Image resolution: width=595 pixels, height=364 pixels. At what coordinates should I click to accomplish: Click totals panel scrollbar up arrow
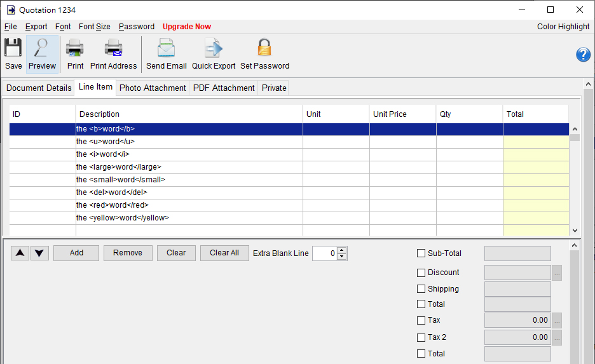coord(575,246)
